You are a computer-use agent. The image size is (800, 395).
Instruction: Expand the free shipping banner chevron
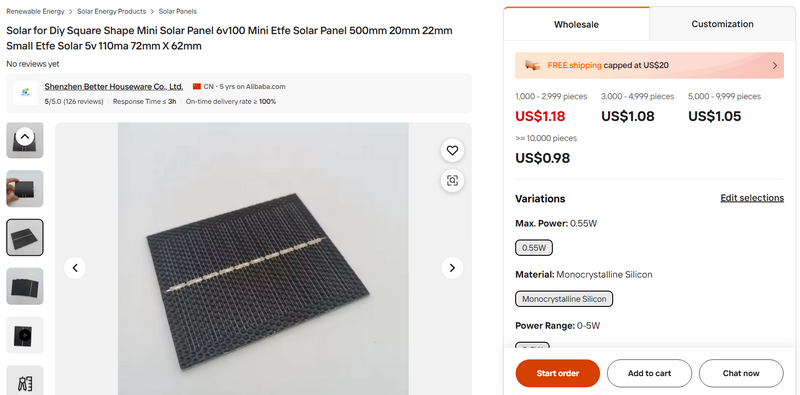pyautogui.click(x=774, y=65)
